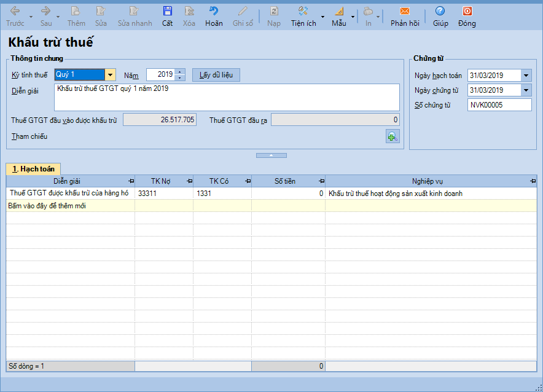Screen dimensions: 543x392
Task: Expand the Ngày chứng từ date picker
Action: 526,90
